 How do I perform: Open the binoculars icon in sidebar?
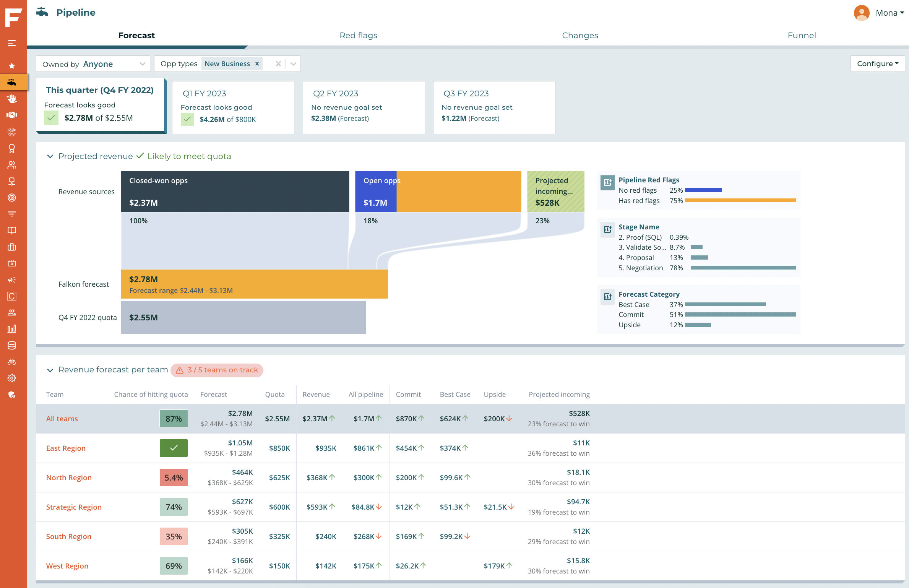pos(12,362)
